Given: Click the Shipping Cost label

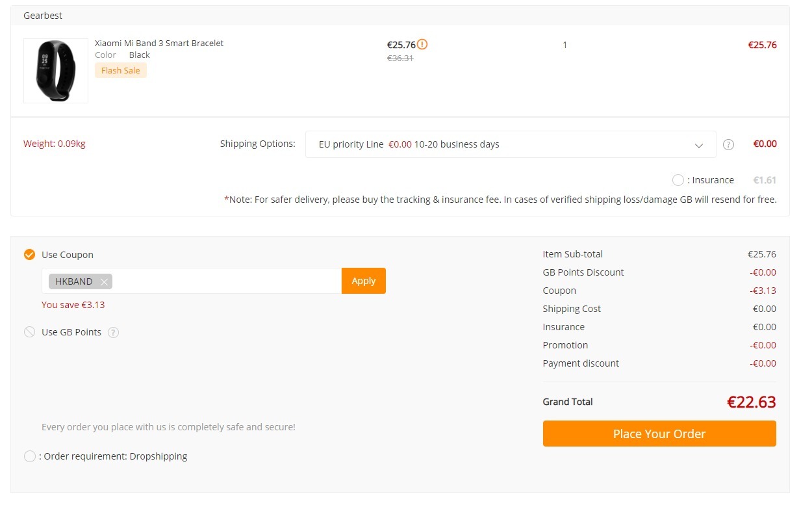Looking at the screenshot, I should [572, 309].
